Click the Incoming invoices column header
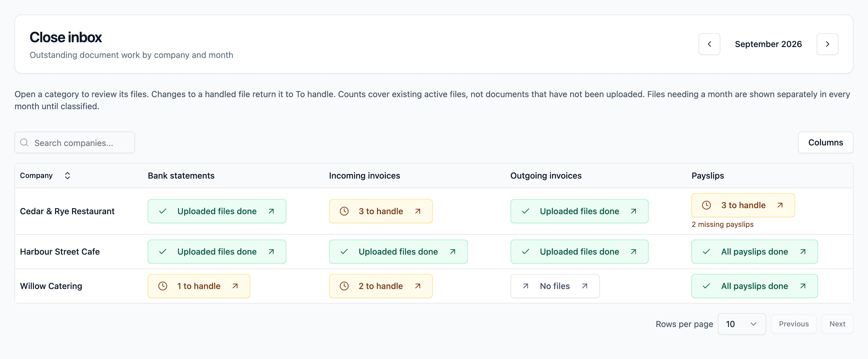This screenshot has width=868, height=359. (364, 176)
